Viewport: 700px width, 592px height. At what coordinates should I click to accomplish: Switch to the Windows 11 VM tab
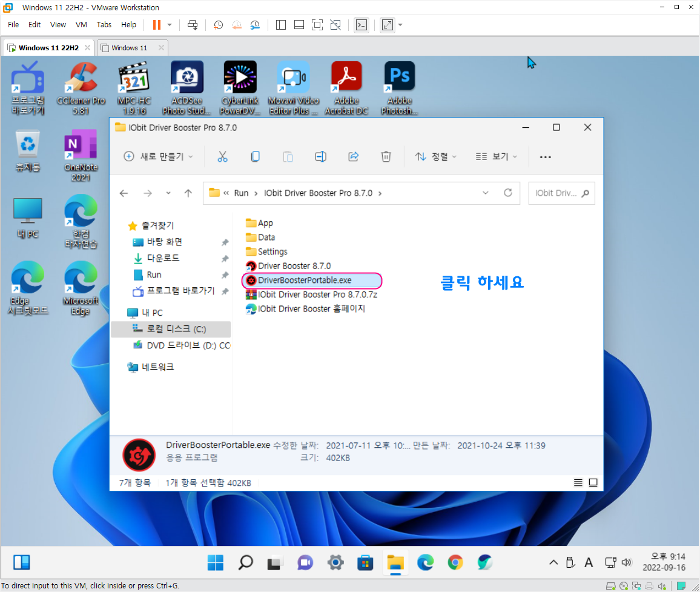[x=128, y=48]
